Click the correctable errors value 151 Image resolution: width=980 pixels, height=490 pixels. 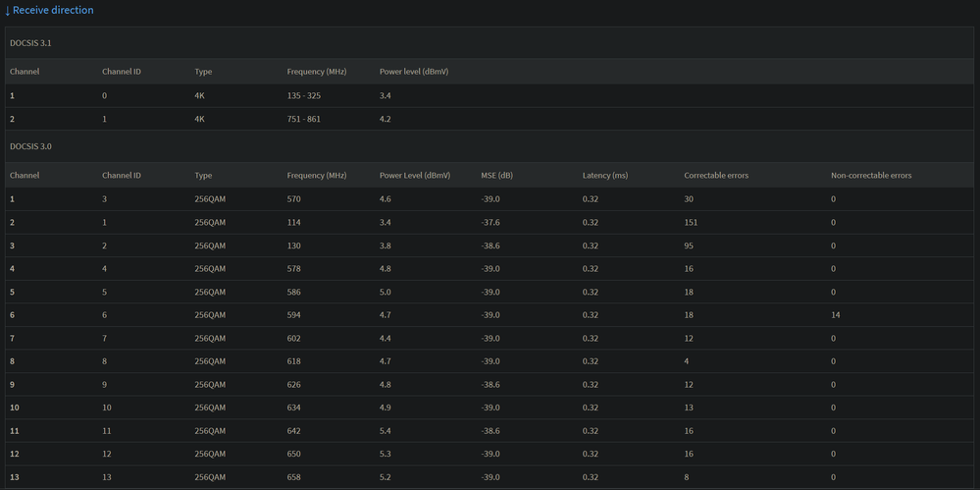[x=692, y=223]
